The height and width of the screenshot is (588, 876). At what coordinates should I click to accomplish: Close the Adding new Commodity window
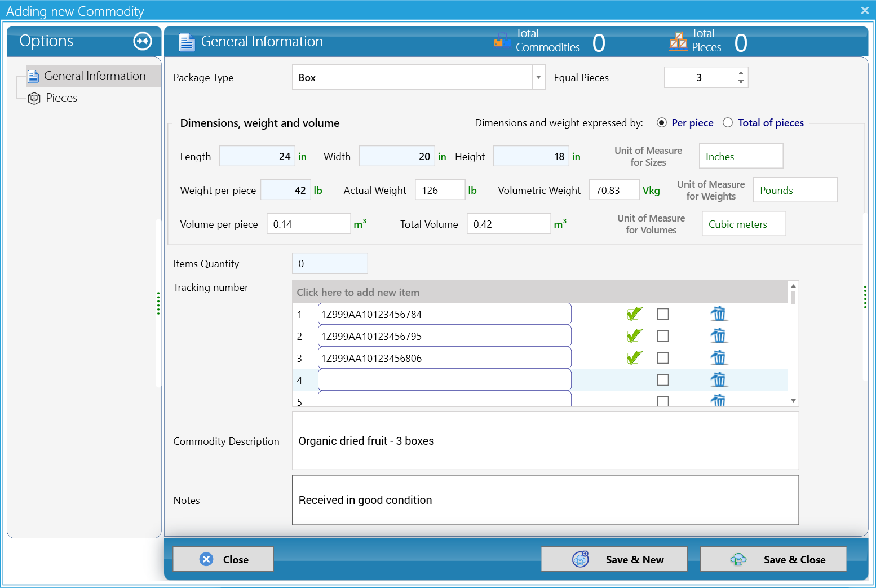(x=865, y=10)
